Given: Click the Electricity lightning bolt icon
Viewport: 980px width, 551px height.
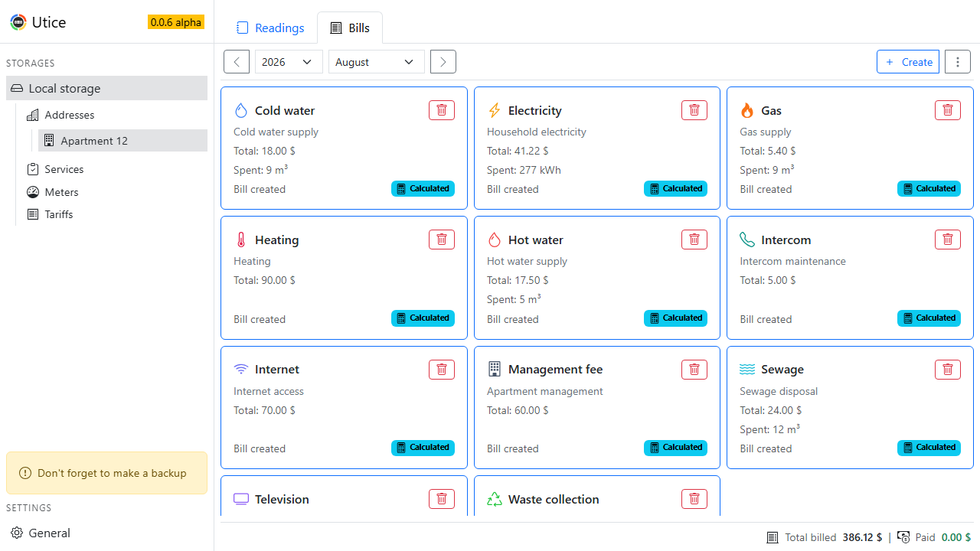Looking at the screenshot, I should tap(495, 110).
